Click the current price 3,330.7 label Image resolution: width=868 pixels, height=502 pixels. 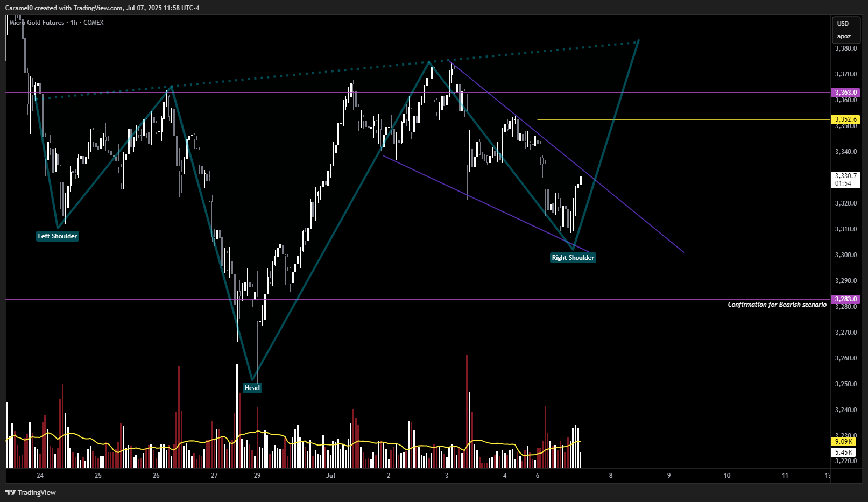(x=845, y=180)
